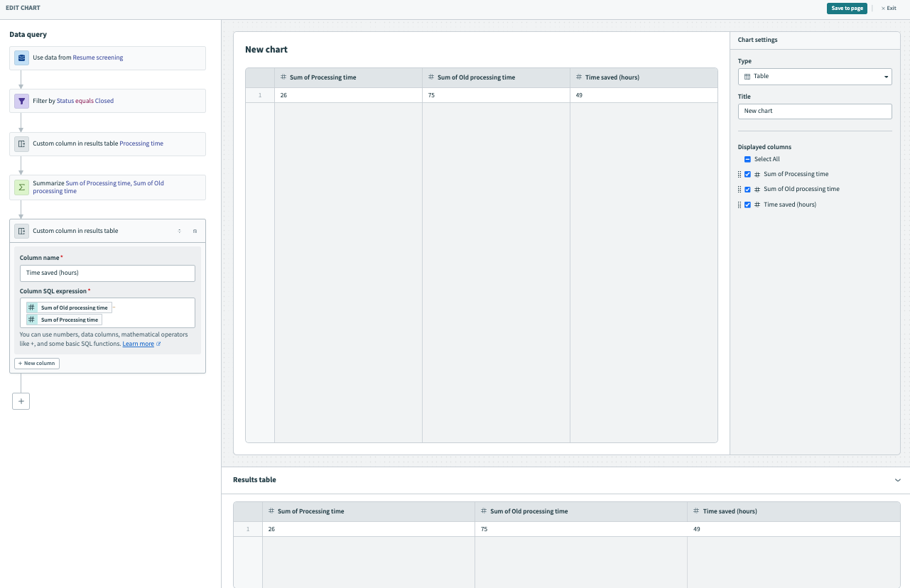
Task: Click the chart Title input field
Action: coord(814,111)
